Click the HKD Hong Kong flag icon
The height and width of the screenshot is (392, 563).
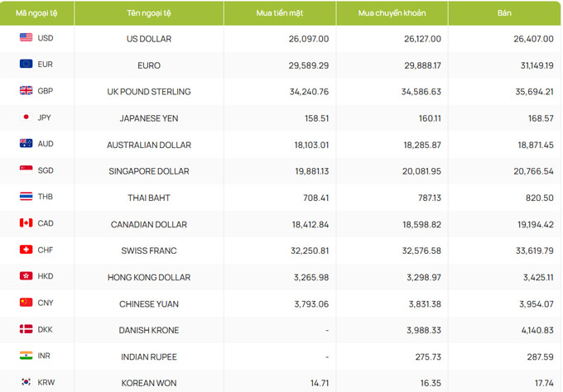pyautogui.click(x=26, y=276)
